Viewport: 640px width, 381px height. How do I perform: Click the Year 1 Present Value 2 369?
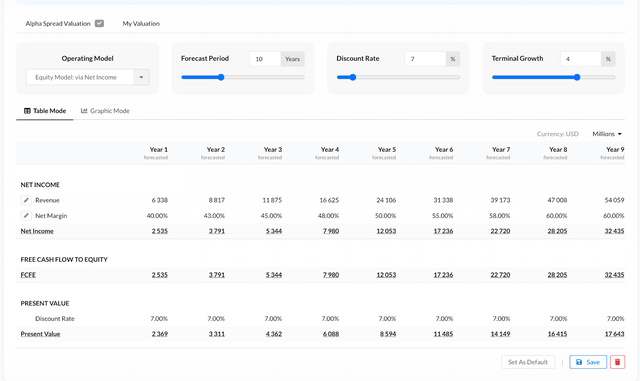160,334
